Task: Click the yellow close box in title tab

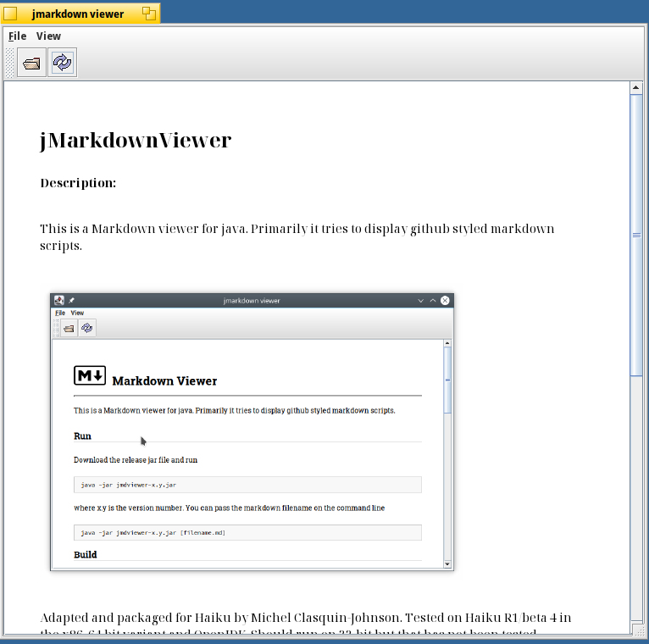Action: coord(10,14)
